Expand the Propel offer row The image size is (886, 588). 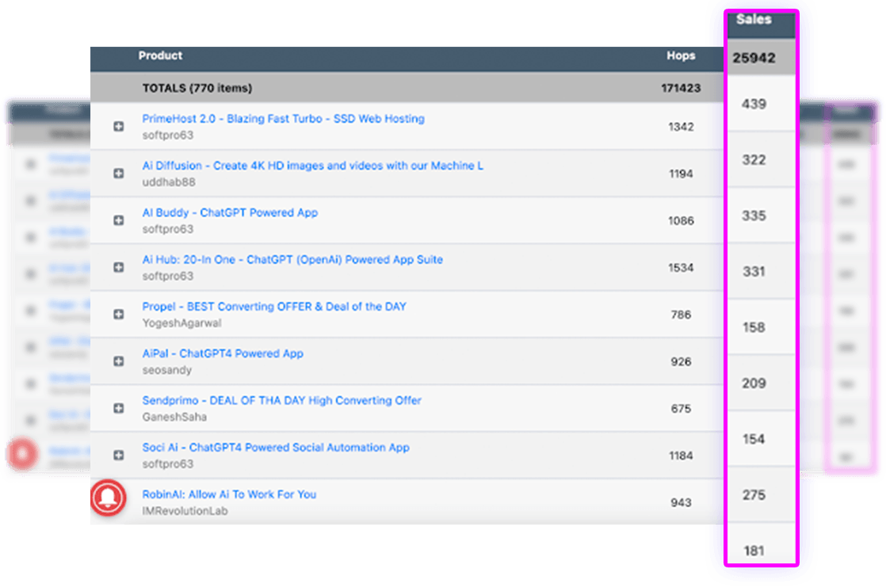(x=119, y=315)
